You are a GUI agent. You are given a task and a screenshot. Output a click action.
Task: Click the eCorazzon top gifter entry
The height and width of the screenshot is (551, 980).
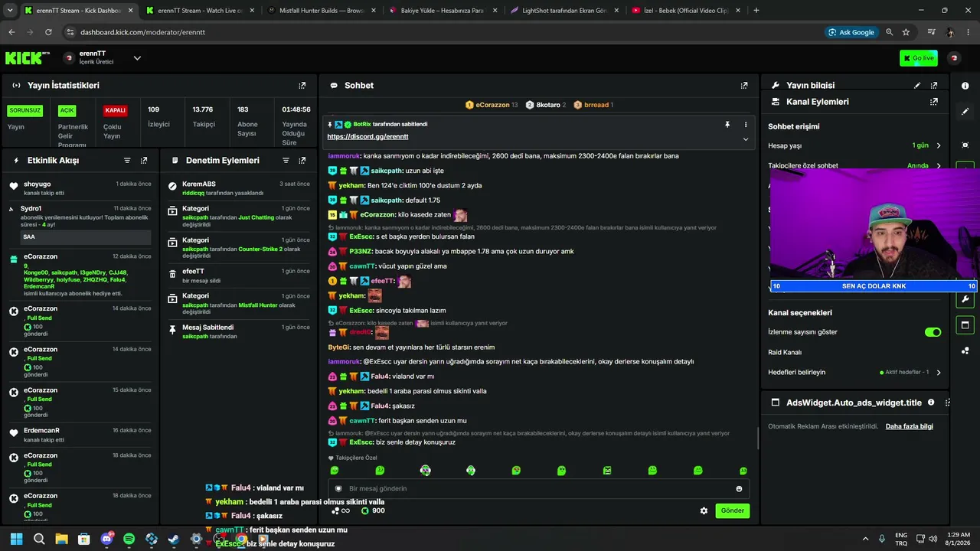(x=492, y=105)
